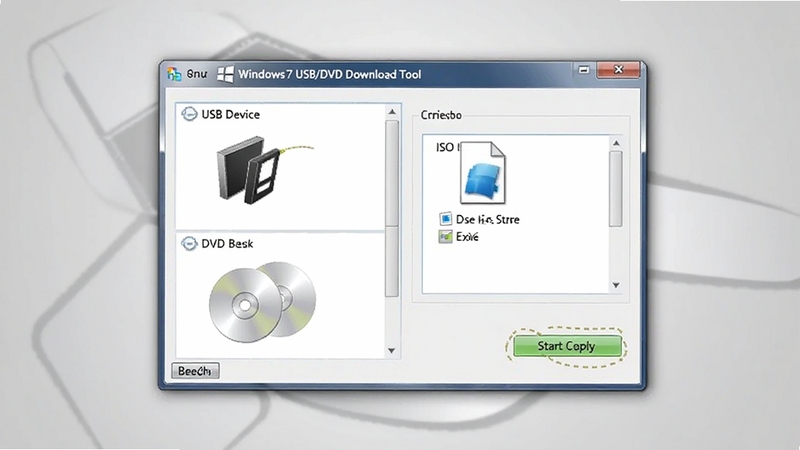Click the Beech button at bottom left
The width and height of the screenshot is (800, 450).
tap(195, 371)
